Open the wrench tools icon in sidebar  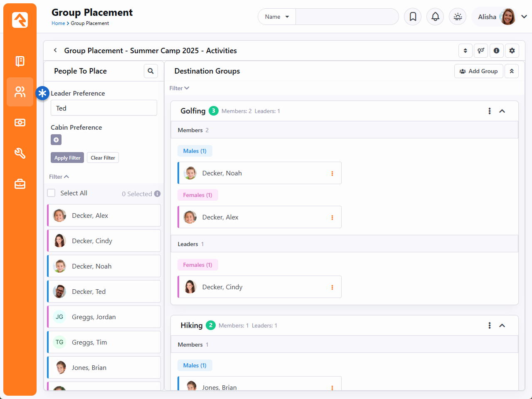[x=20, y=153]
